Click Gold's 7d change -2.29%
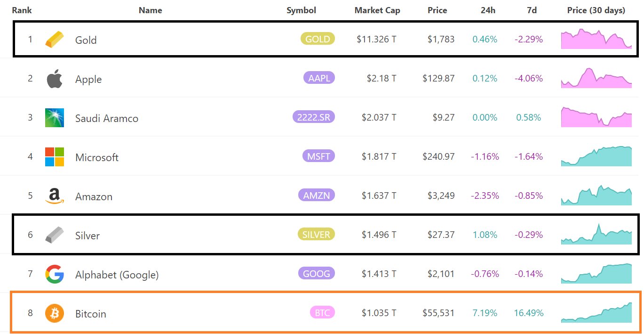Viewport: 644px width, 334px height. click(529, 39)
